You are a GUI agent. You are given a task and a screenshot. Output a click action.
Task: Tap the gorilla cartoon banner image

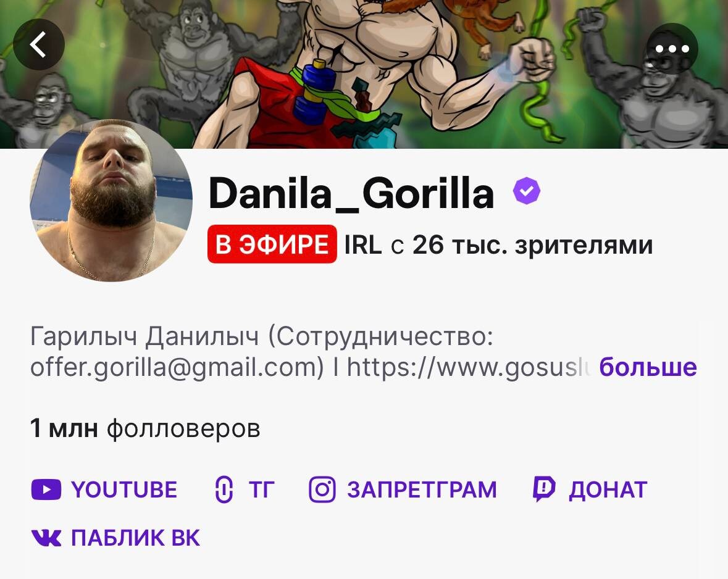364,74
